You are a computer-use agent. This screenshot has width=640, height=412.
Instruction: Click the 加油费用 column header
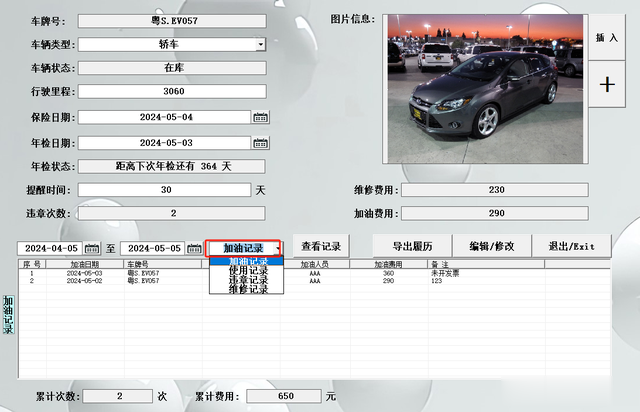(389, 264)
